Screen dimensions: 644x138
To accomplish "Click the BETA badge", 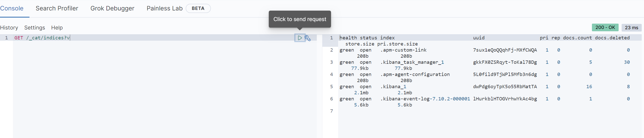I will 198,8.
